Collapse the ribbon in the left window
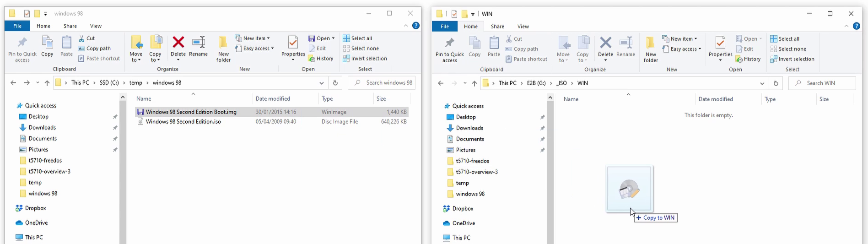Image resolution: width=868 pixels, height=244 pixels. 406,26
